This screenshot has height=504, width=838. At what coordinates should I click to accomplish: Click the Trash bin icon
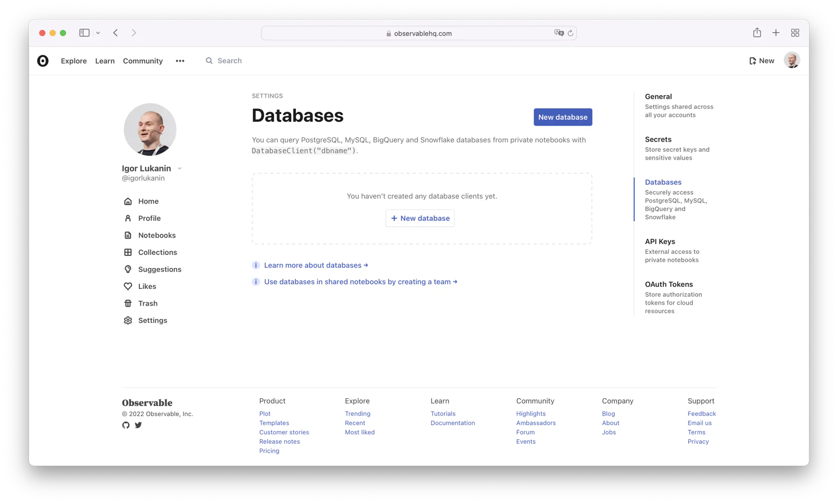pyautogui.click(x=128, y=304)
